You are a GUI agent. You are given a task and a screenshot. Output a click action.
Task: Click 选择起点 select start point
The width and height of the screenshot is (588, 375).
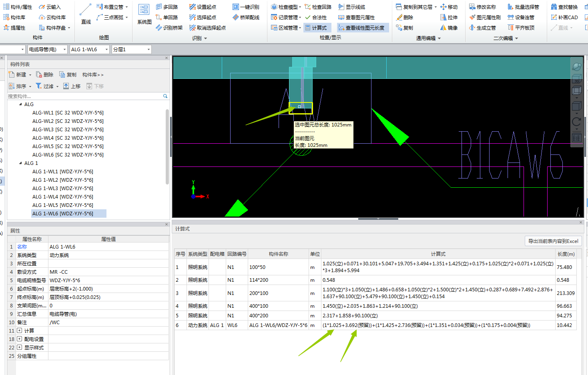point(203,17)
